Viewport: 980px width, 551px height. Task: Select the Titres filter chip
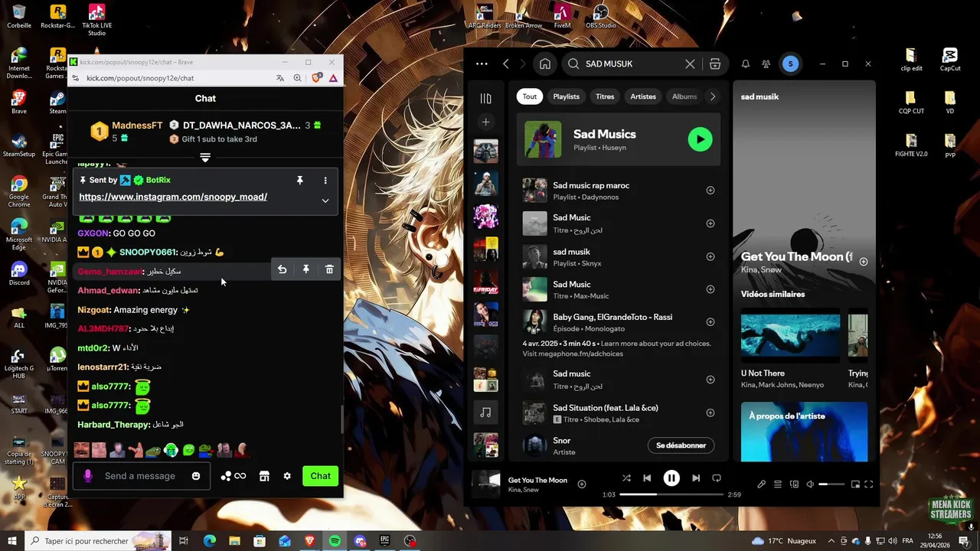[x=605, y=96]
